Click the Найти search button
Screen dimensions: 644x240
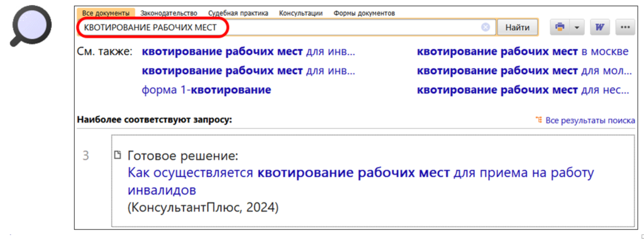pos(518,28)
